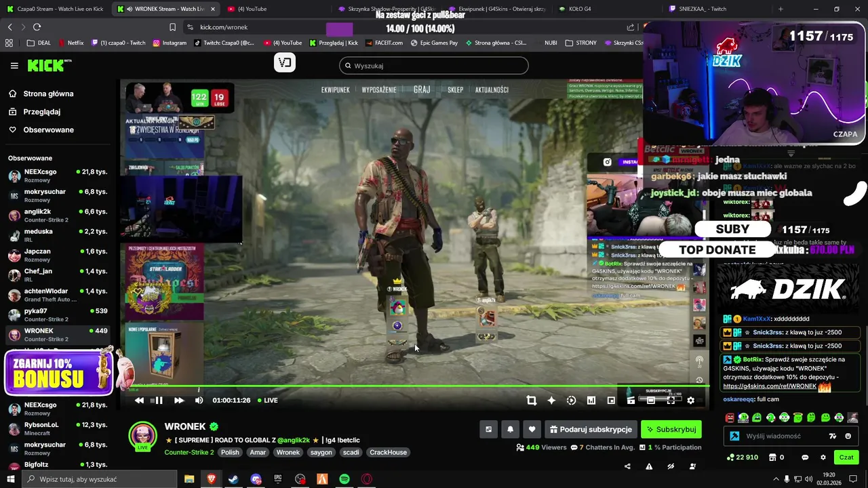868x488 pixels.
Task: Toggle the follow heart for WRONEK
Action: tap(532, 429)
